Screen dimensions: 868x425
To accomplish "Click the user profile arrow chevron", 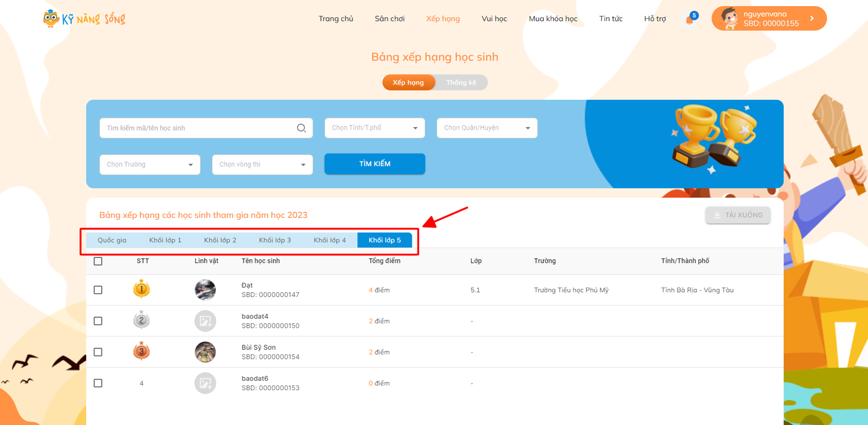I will [x=812, y=19].
